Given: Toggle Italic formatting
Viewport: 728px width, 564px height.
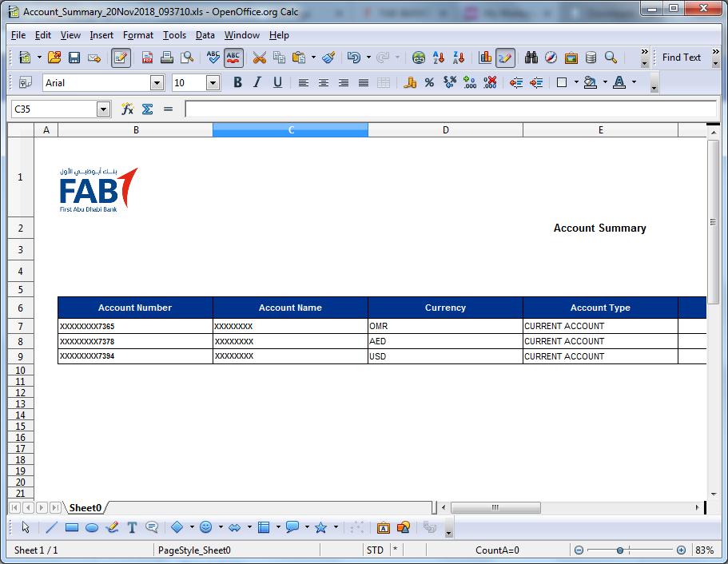Looking at the screenshot, I should 257,82.
